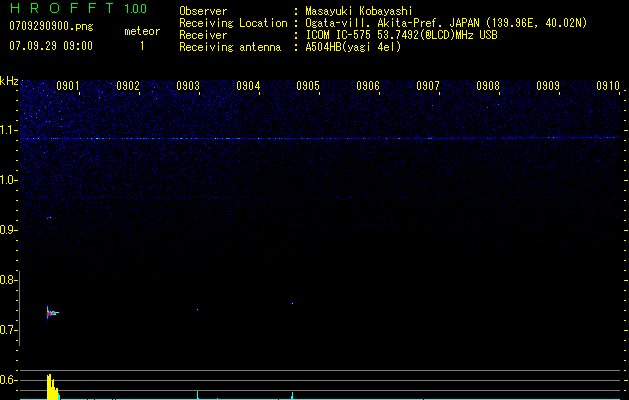Click the 1.1 kHz axis label

click(x=8, y=130)
